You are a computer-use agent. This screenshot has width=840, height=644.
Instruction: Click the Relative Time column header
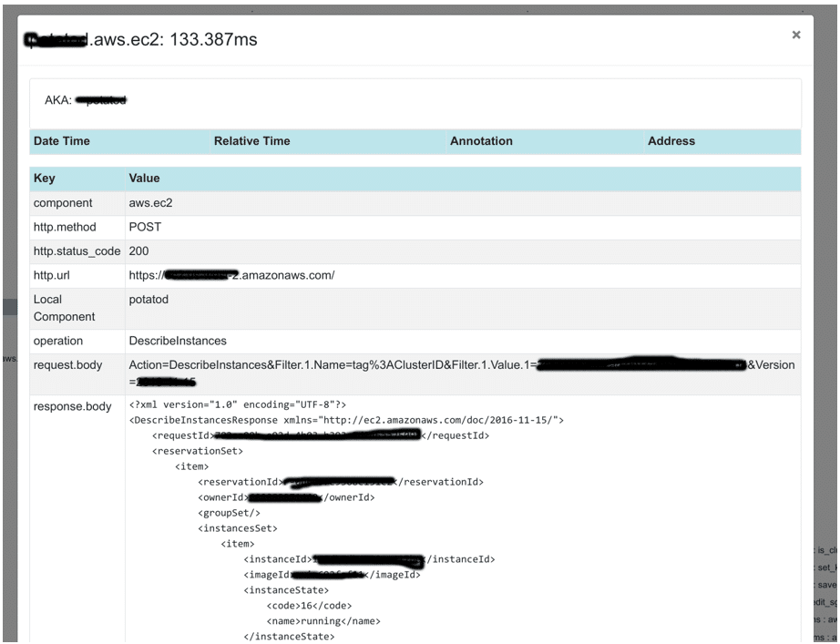(x=251, y=141)
